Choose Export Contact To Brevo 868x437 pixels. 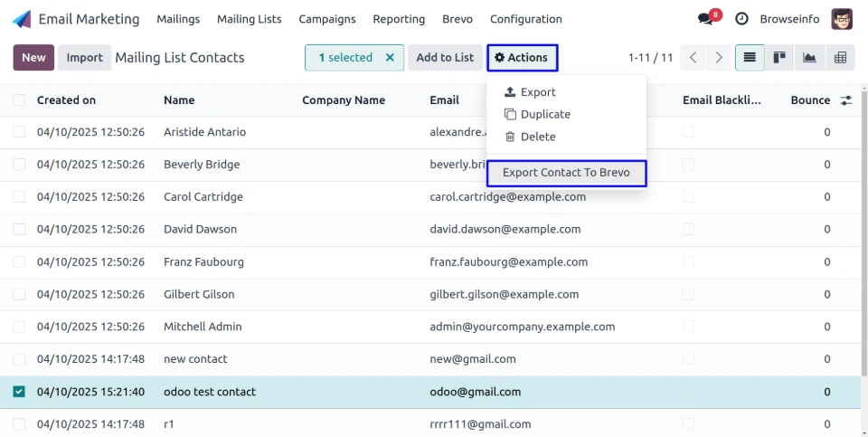(566, 173)
